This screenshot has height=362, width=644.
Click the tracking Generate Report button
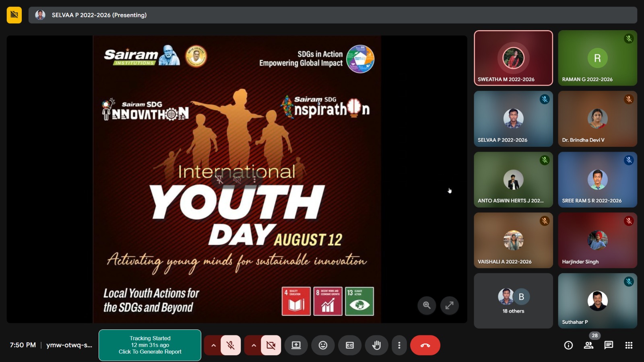tap(150, 345)
